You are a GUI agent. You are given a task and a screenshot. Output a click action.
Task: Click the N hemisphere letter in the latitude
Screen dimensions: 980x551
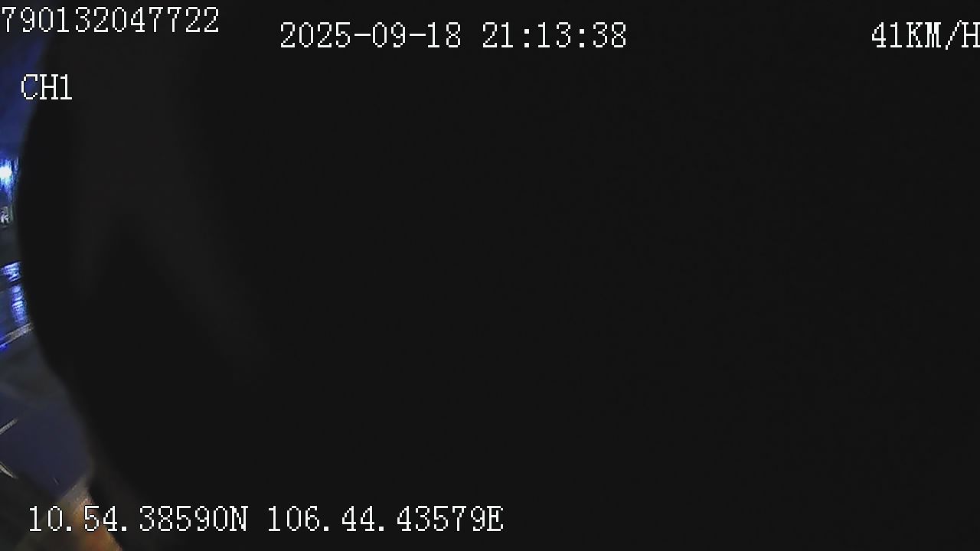coord(239,519)
